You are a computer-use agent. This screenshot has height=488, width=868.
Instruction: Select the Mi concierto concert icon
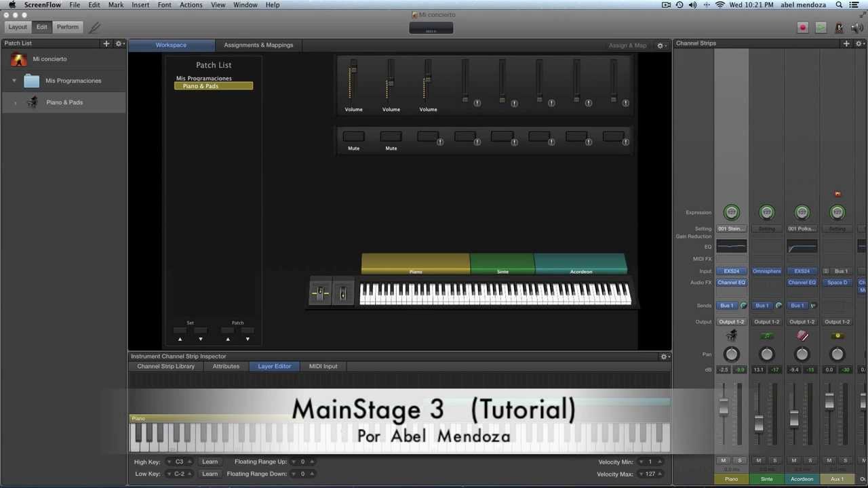tap(19, 60)
